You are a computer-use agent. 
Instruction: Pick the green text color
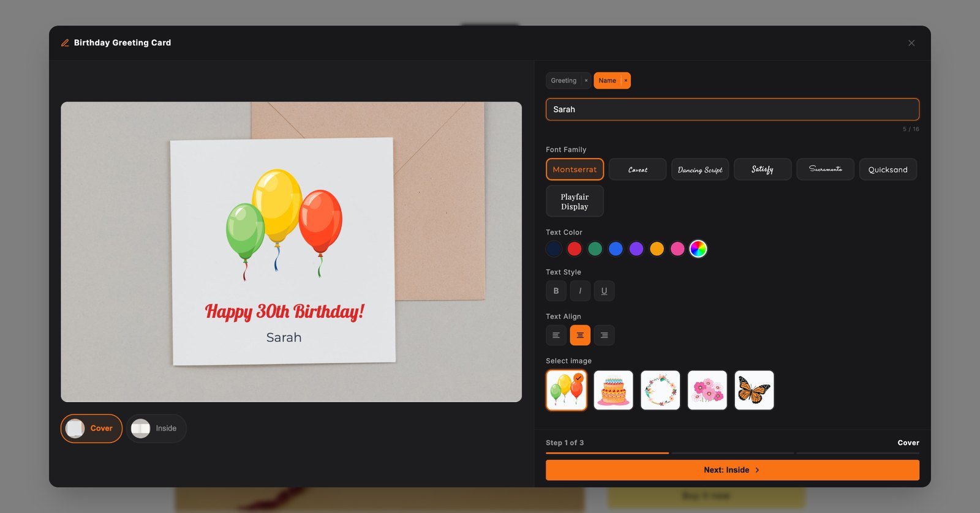(595, 249)
